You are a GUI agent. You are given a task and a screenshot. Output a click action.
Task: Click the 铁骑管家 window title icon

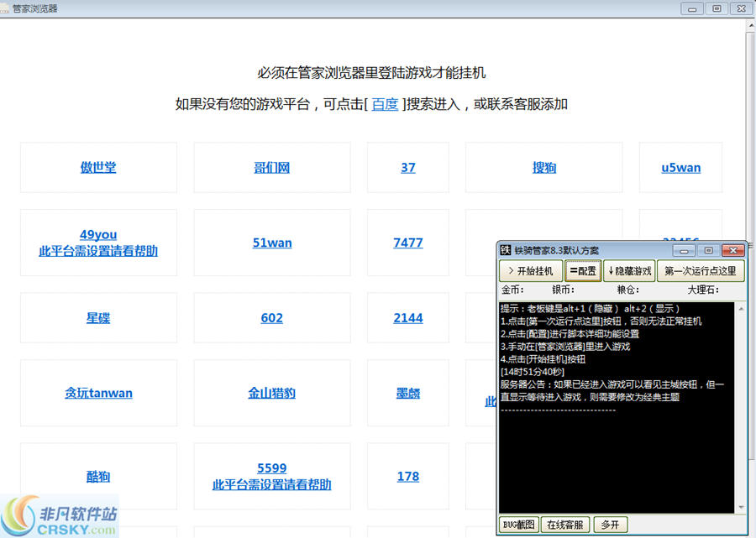[x=506, y=250]
